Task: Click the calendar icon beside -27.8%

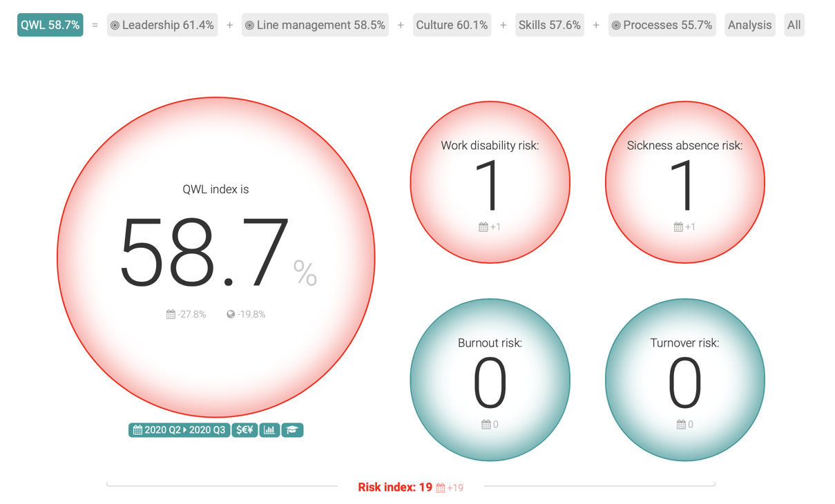Action: (169, 314)
